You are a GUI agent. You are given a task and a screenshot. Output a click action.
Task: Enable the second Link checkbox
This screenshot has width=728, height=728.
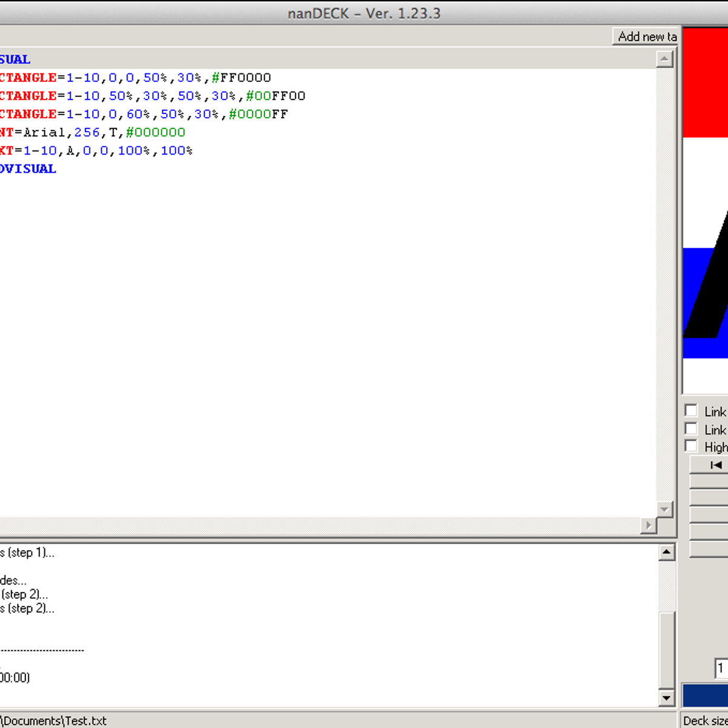click(x=691, y=428)
